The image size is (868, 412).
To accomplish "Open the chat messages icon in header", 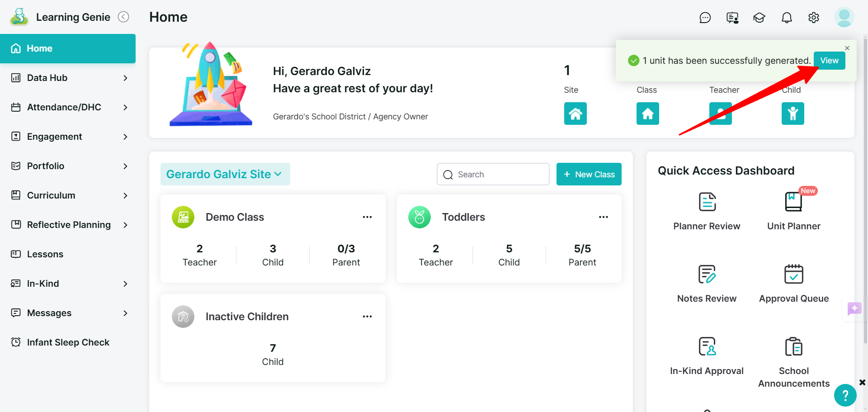I will tap(705, 18).
